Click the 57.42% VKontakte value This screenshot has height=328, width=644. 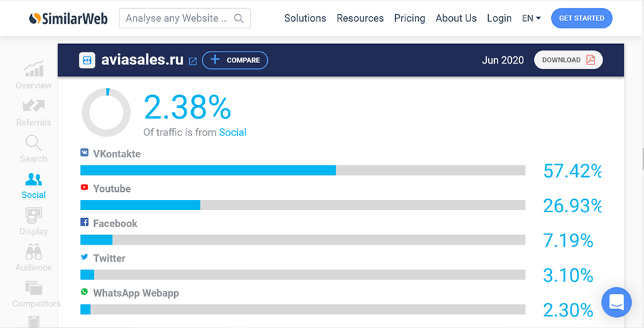point(573,171)
